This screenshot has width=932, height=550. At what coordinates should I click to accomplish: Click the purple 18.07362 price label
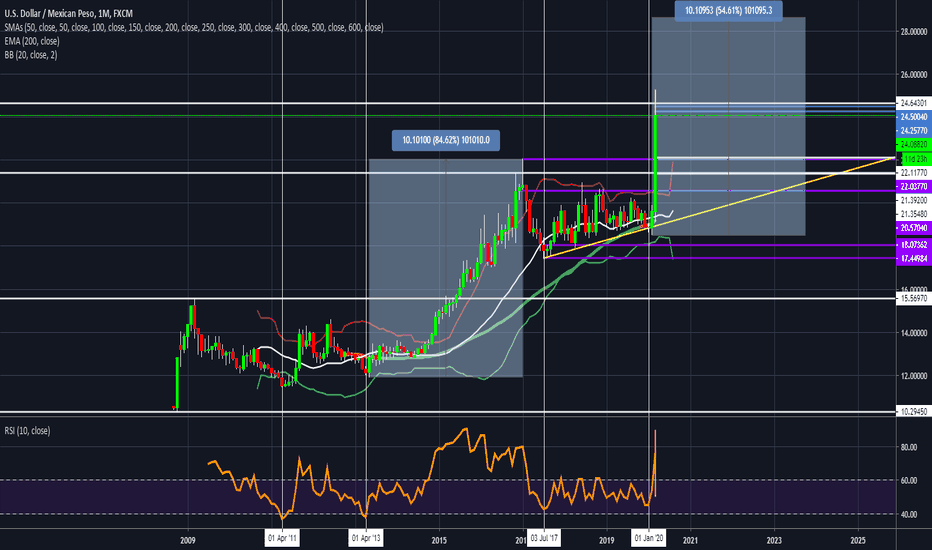tap(914, 244)
